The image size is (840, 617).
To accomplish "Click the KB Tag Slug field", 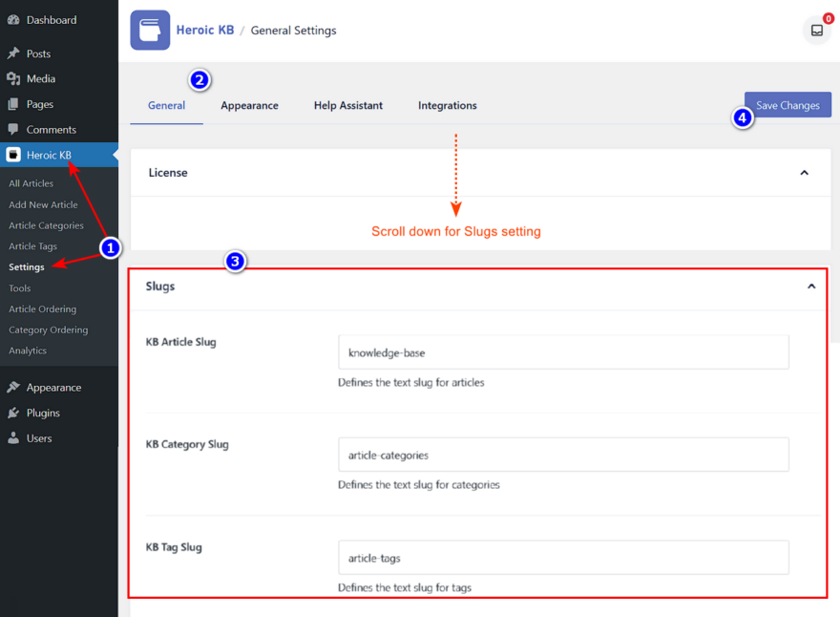I will 563,558.
